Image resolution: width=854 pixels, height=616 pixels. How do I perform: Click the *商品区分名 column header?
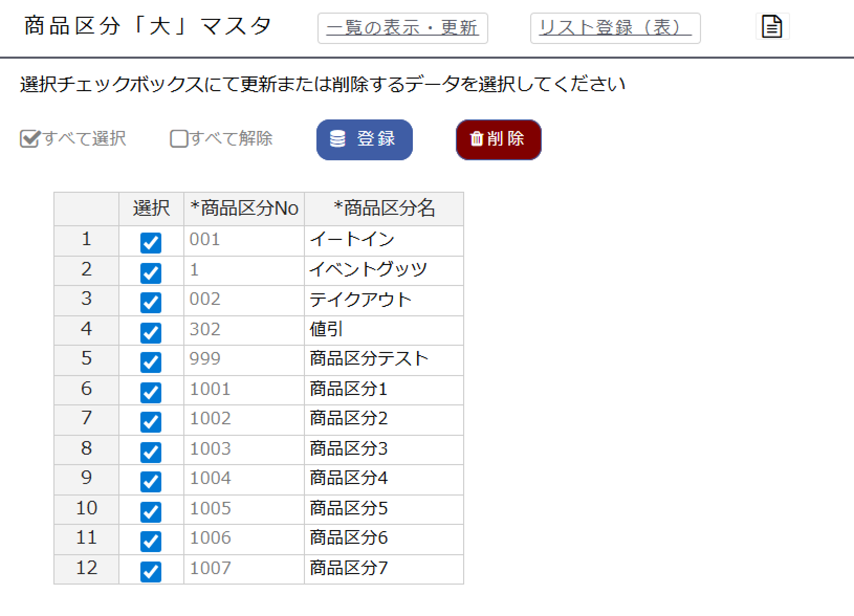tap(384, 208)
